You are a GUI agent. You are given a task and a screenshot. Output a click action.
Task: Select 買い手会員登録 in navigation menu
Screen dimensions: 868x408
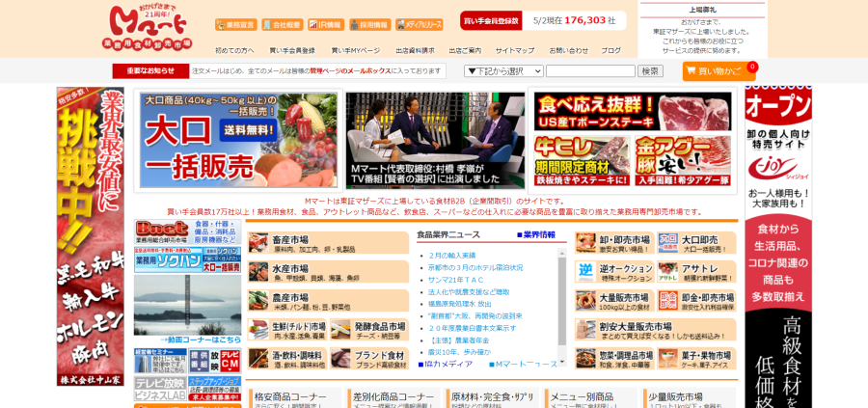[292, 50]
